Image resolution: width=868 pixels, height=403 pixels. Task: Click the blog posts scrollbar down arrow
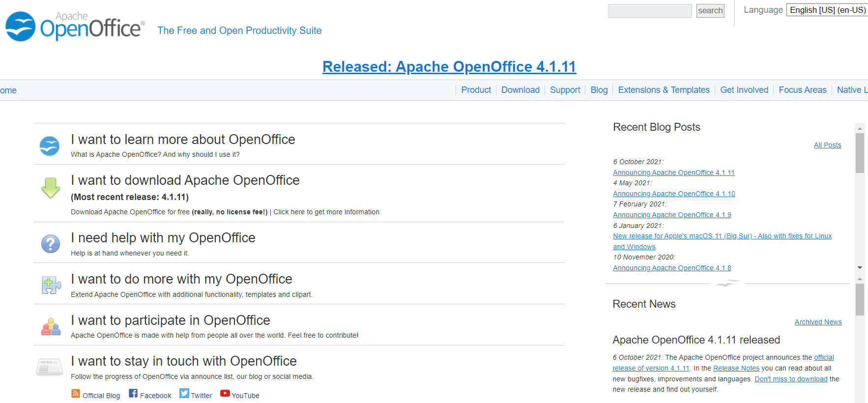pyautogui.click(x=860, y=267)
